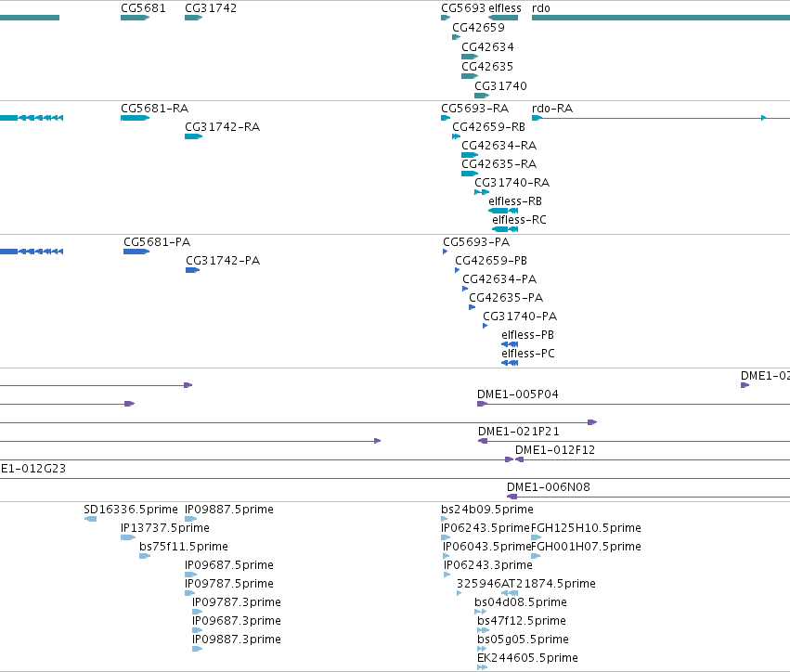Select the elfless-PC protein label
Viewport: 790px width, 672px height.
point(528,355)
